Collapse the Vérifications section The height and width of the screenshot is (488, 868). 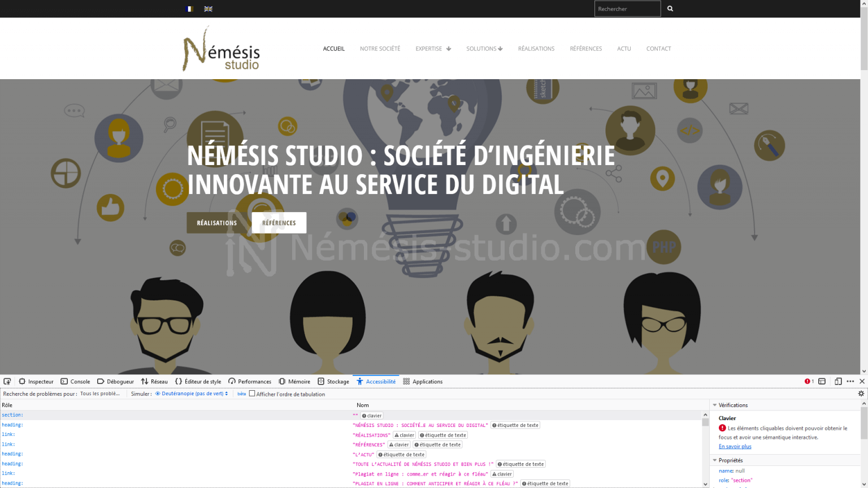click(714, 405)
